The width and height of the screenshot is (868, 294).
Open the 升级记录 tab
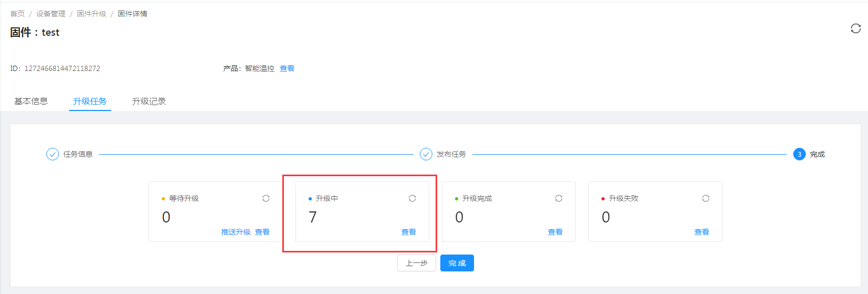(x=149, y=102)
